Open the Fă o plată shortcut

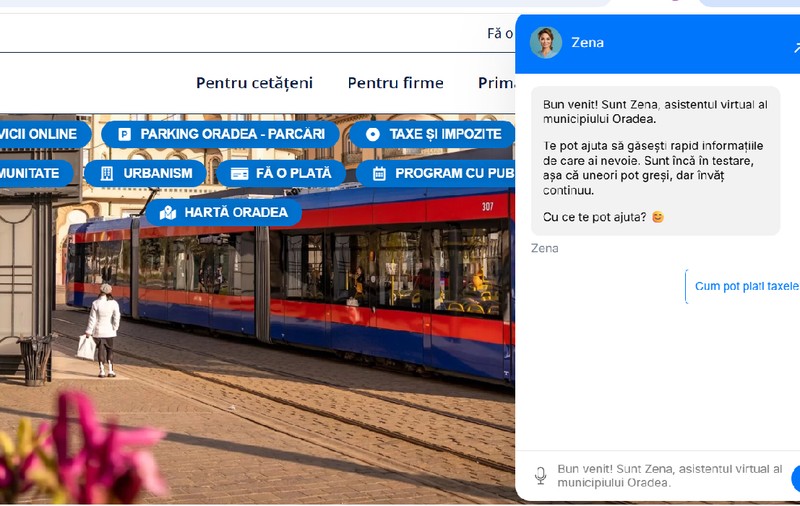(281, 173)
